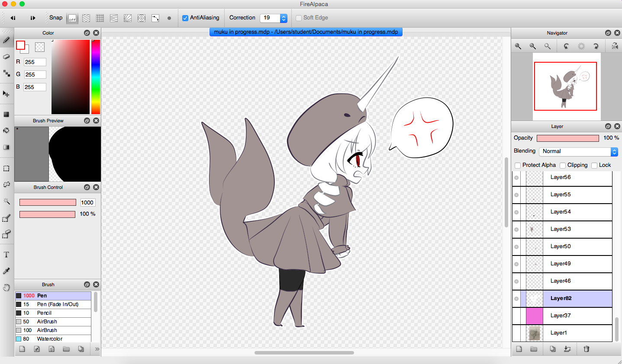Float the Color panel
The height and width of the screenshot is (364, 622).
pos(87,33)
